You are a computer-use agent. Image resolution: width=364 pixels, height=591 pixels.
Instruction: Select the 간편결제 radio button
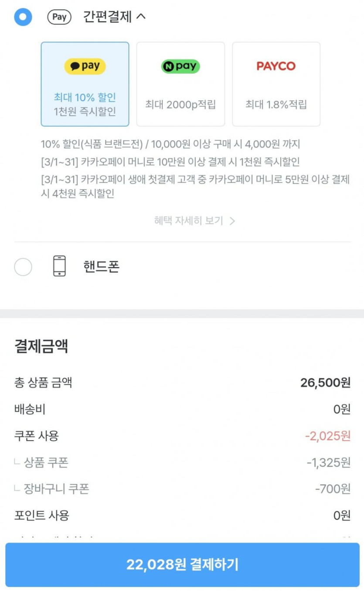[x=23, y=17]
